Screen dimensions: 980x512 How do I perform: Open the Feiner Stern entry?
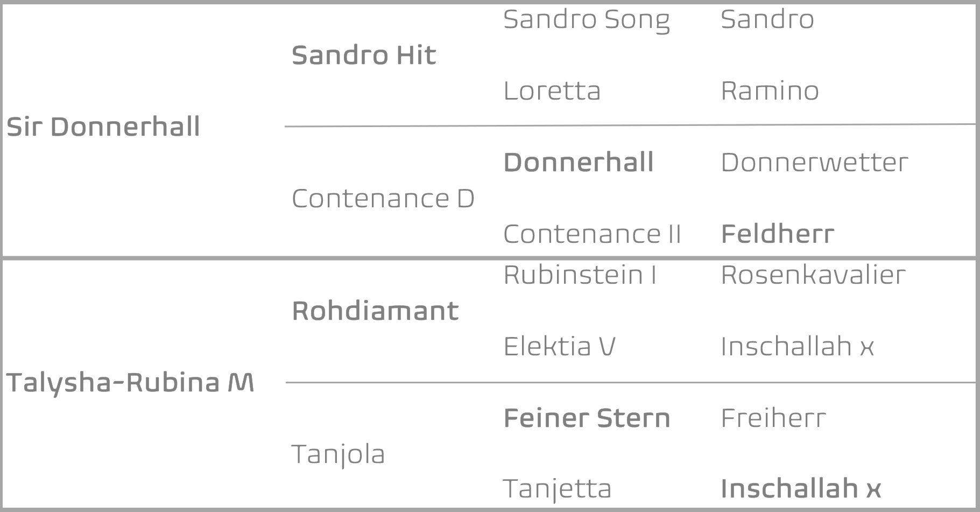pyautogui.click(x=587, y=418)
